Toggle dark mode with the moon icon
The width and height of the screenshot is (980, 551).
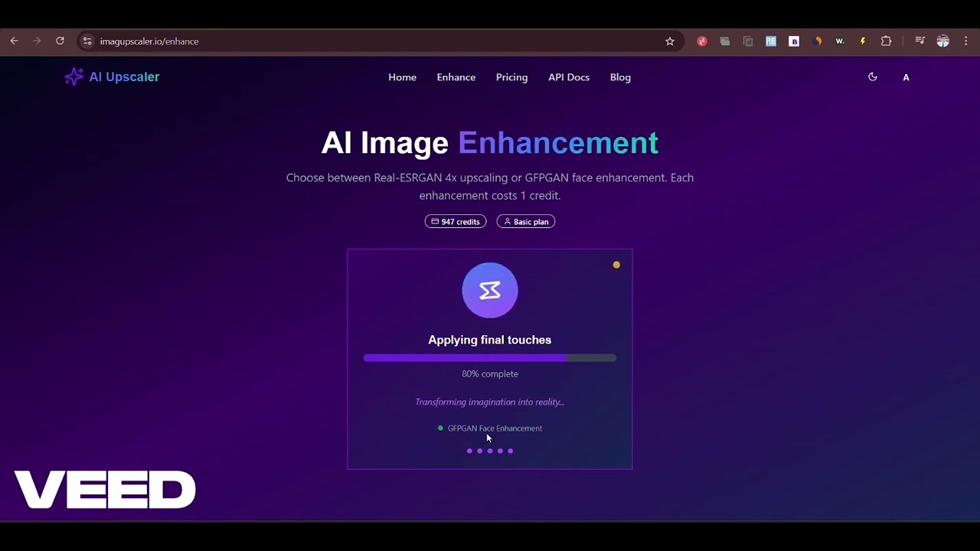(873, 77)
